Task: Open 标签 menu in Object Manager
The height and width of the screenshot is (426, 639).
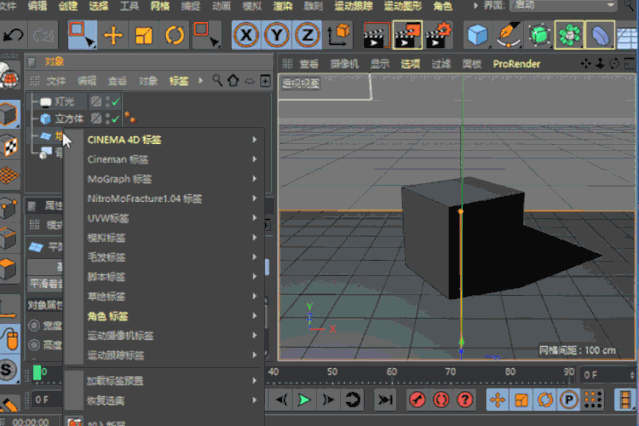Action: coord(178,81)
